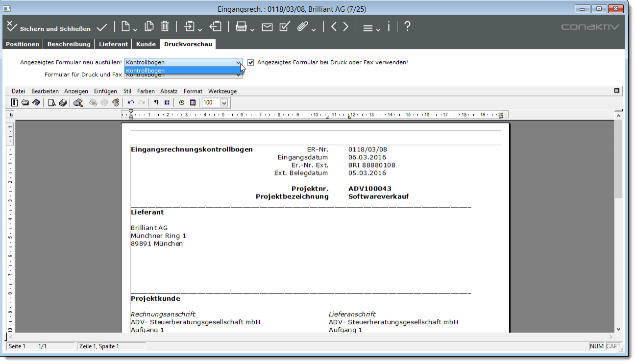Go to previous record with left chevron
This screenshot has width=636, height=364.
tap(334, 27)
